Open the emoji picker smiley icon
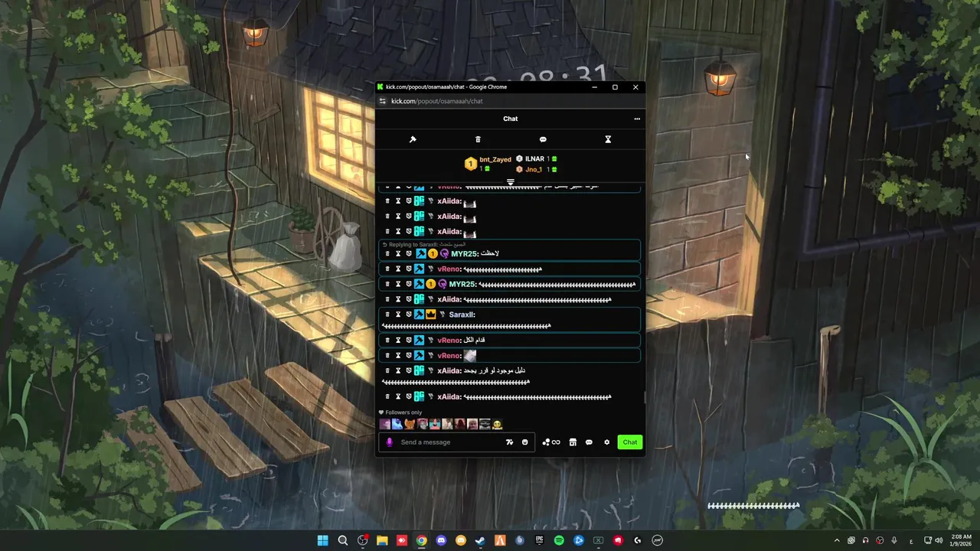 [x=524, y=442]
